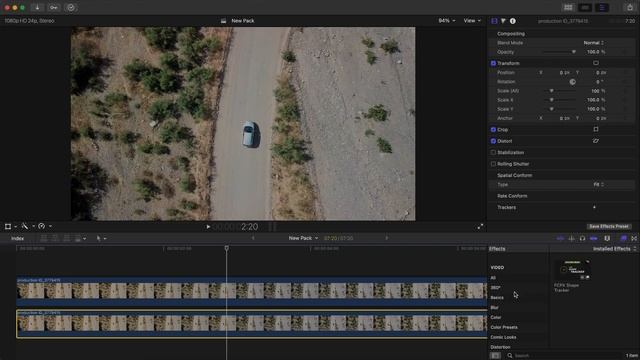The height and width of the screenshot is (360, 640).
Task: Disable the Transform checkbox
Action: [x=493, y=63]
